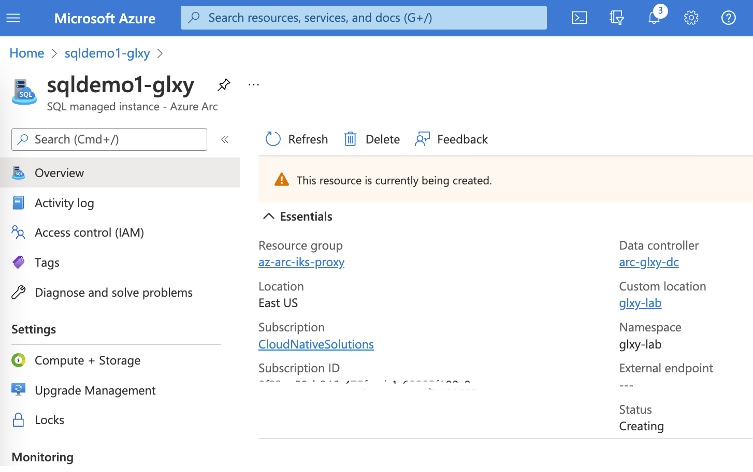Open data controller arc-glxy-dc
The image size is (753, 472).
click(649, 262)
